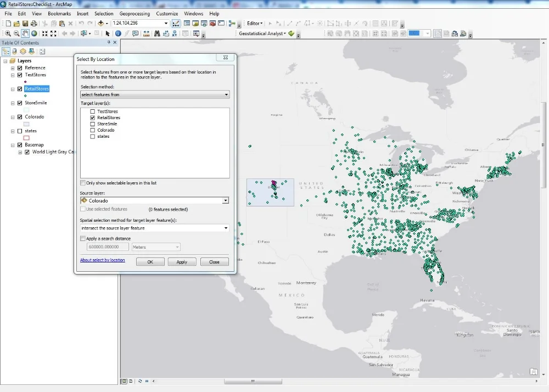Click OK in Select By Location

(x=150, y=262)
